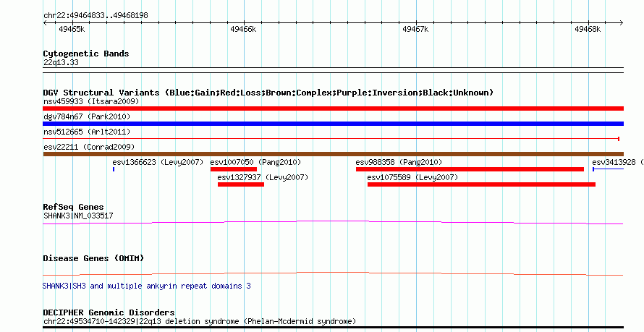This screenshot has height=332, width=644.
Task: Open the esv988358 (Pang2010) label
Action: click(x=399, y=162)
